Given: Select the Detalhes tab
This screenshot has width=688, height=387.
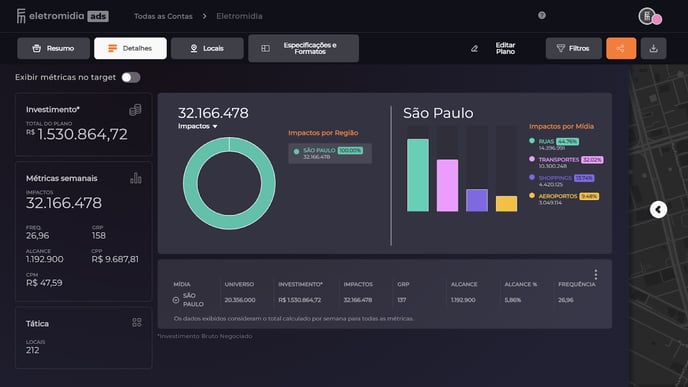Looking at the screenshot, I should point(130,48).
